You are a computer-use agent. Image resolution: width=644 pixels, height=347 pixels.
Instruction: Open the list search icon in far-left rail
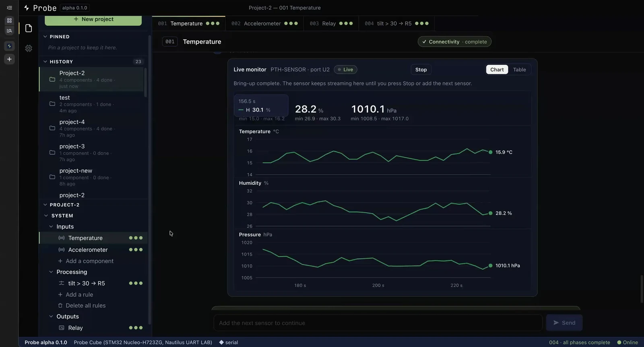(x=9, y=31)
